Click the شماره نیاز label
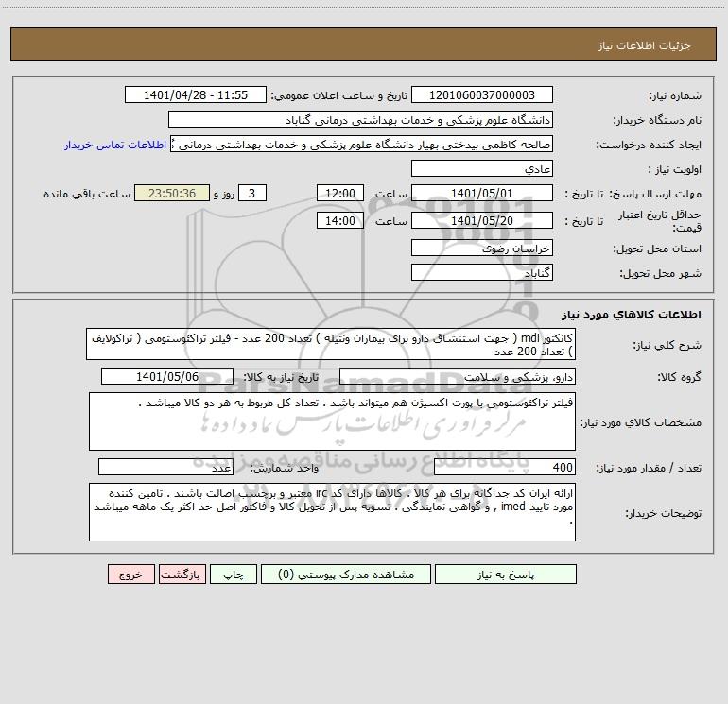The height and width of the screenshot is (704, 728). (675, 96)
